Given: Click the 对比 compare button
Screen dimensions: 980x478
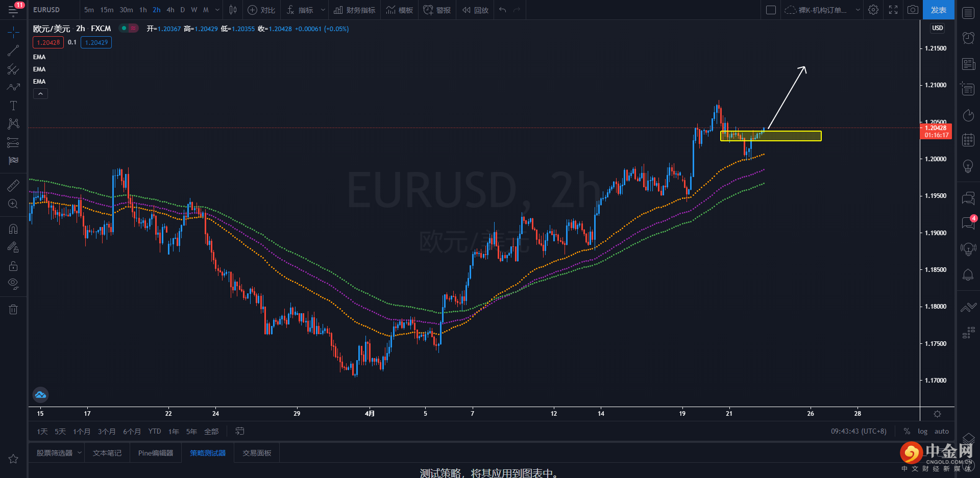Looking at the screenshot, I should [261, 10].
